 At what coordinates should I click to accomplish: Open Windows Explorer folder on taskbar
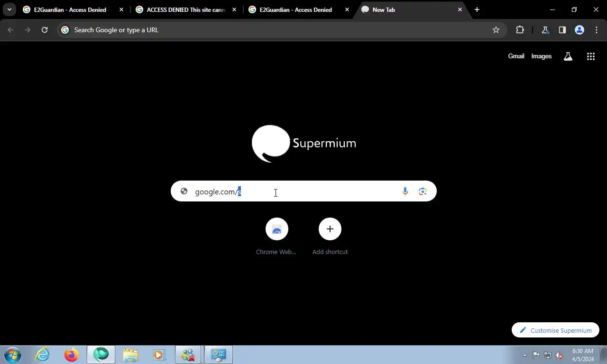tap(130, 355)
